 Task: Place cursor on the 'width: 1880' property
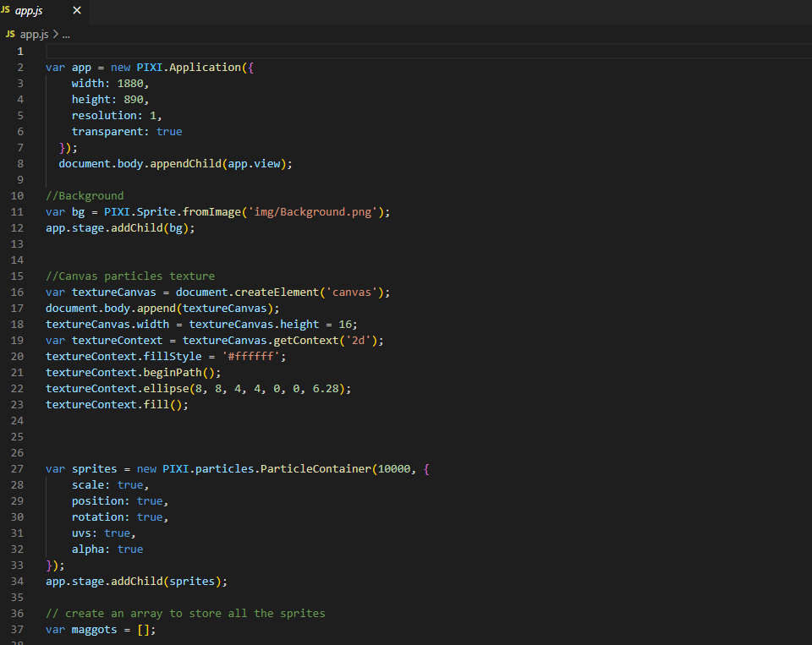tap(110, 84)
